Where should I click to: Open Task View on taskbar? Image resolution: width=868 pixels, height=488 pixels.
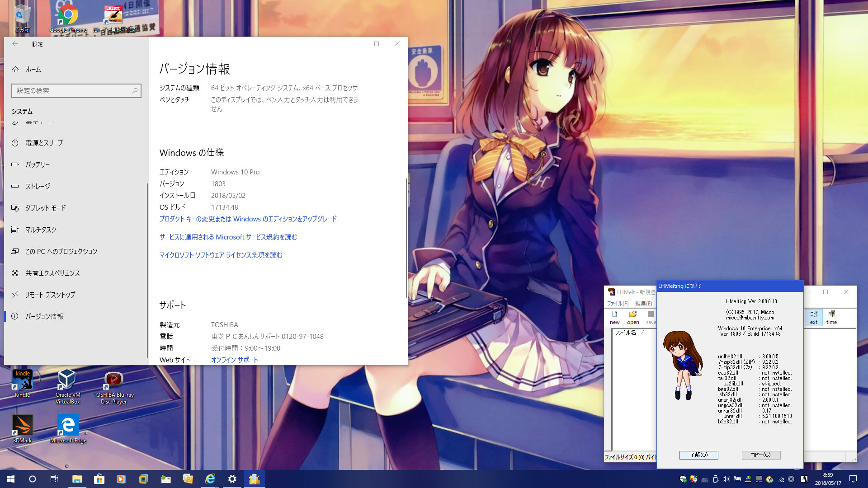tap(54, 479)
